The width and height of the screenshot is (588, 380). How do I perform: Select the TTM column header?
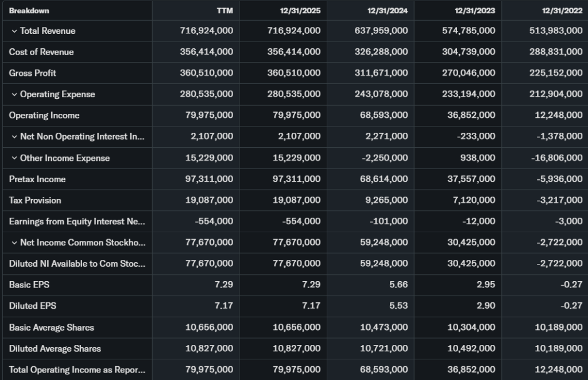224,10
